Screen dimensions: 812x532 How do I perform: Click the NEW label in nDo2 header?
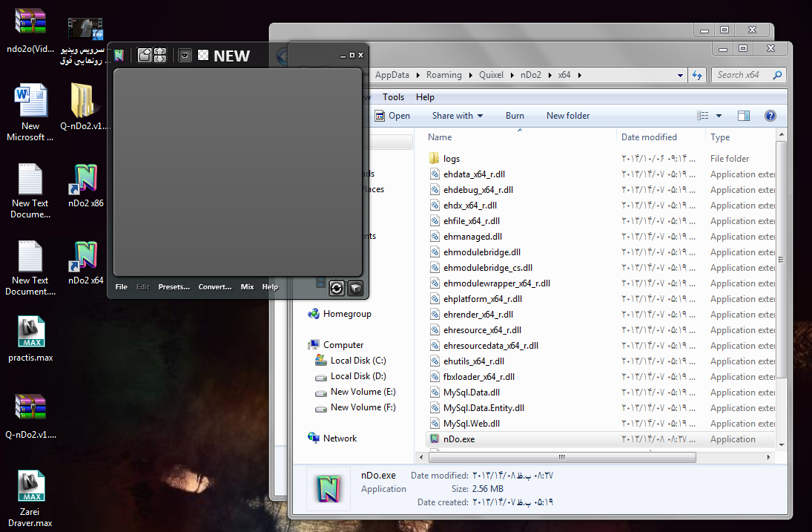231,56
